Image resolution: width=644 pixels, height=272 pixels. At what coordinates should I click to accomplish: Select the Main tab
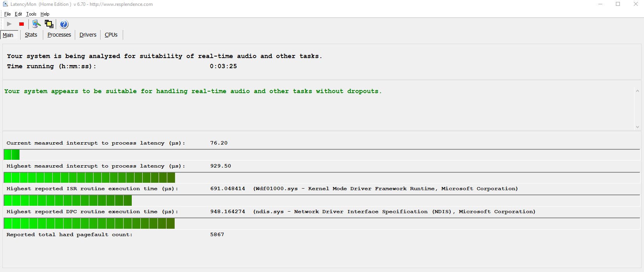[x=8, y=35]
